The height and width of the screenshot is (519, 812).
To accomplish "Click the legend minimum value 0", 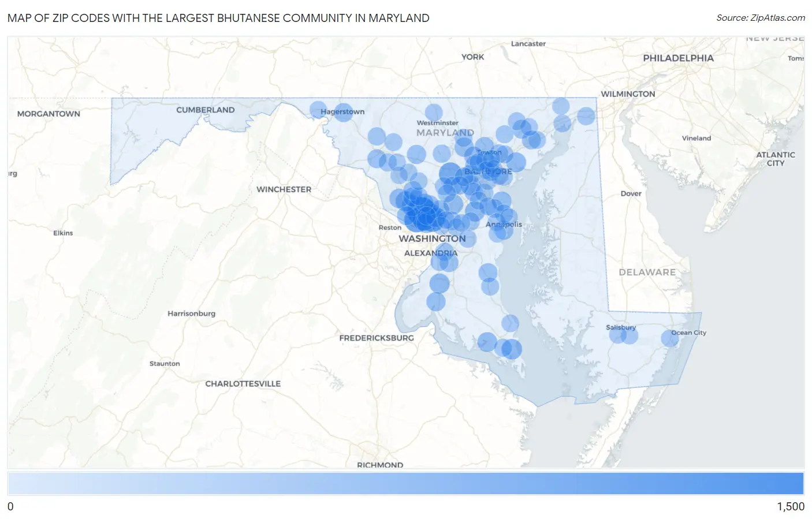I will [x=10, y=506].
